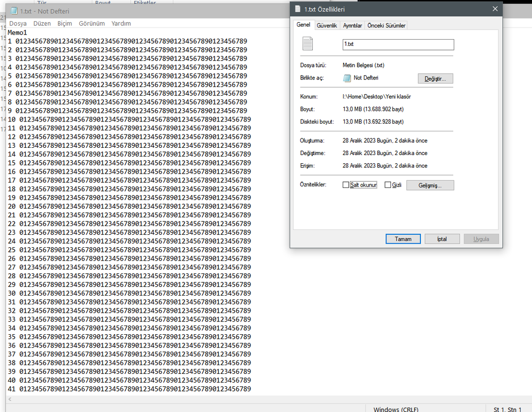Viewport: 532px width, 412px height.
Task: Click the left arrow of the horizontal scrollbar
Action: click(x=10, y=399)
